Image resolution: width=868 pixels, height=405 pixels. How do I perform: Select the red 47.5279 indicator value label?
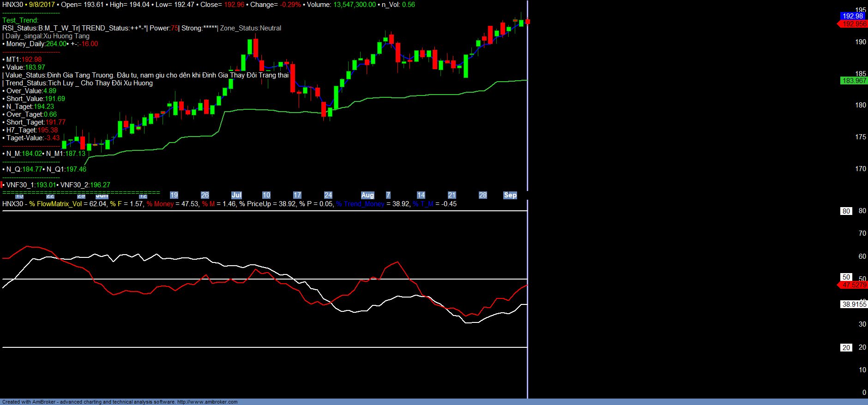coord(854,285)
